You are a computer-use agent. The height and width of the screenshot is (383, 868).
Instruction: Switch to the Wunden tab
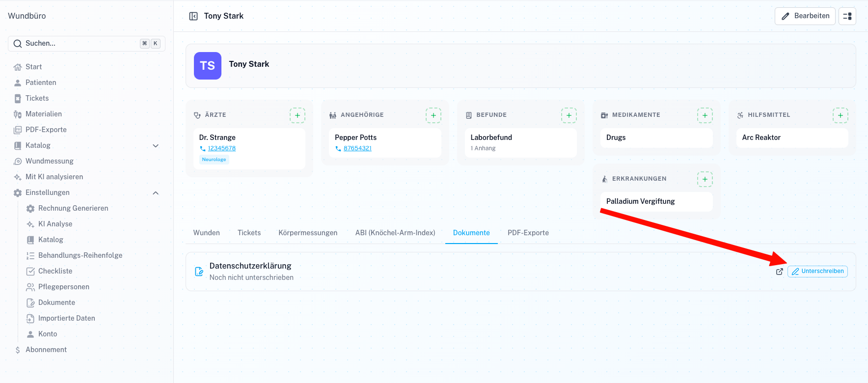coord(207,233)
